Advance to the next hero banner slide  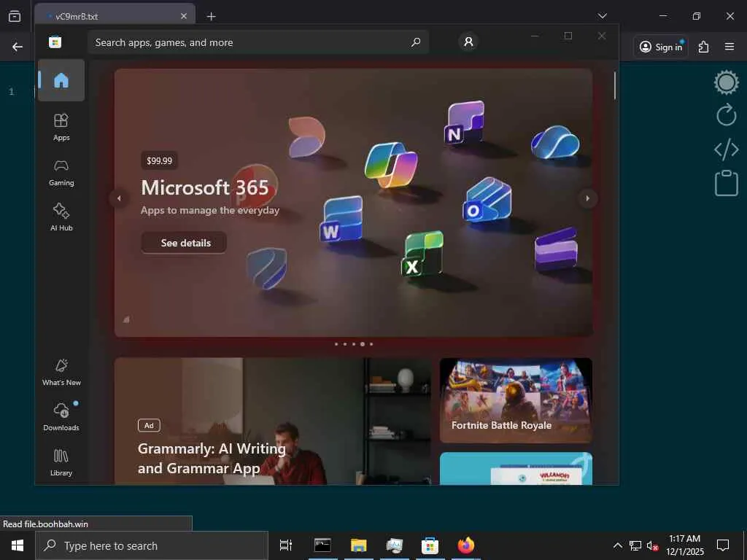coord(587,198)
